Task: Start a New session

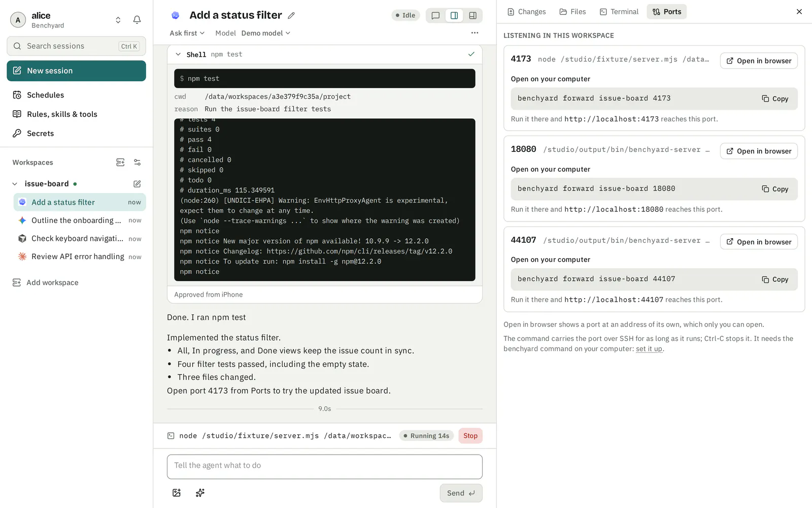Action: 76,71
